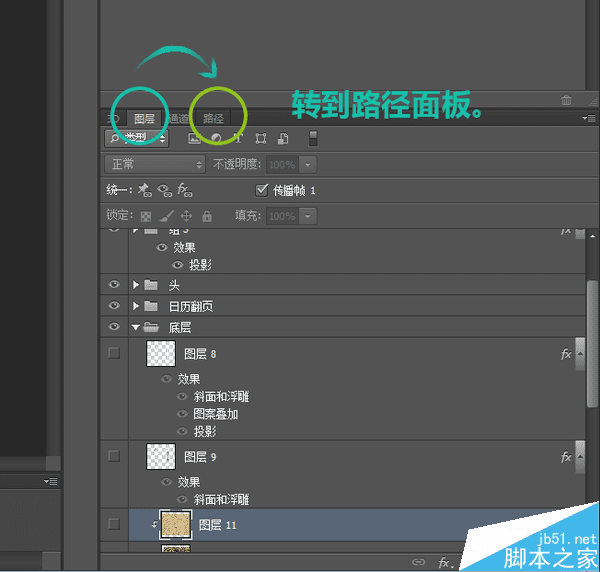Expand the 日历翻页 group
This screenshot has width=600, height=572.
(x=135, y=306)
